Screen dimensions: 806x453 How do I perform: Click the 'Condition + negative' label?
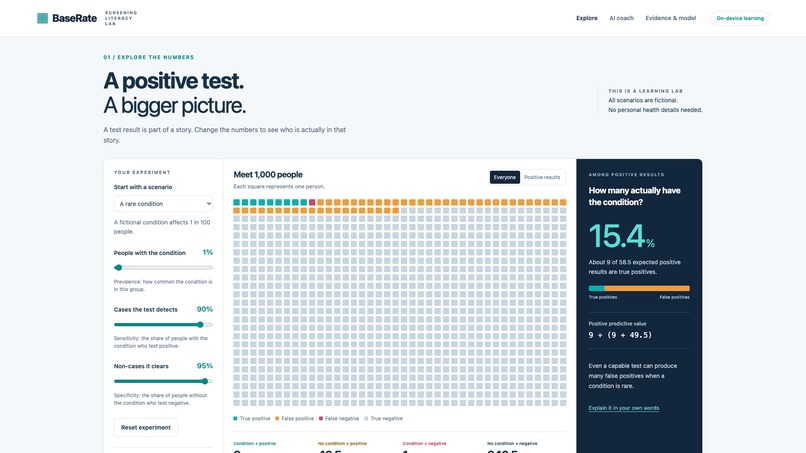click(x=425, y=443)
